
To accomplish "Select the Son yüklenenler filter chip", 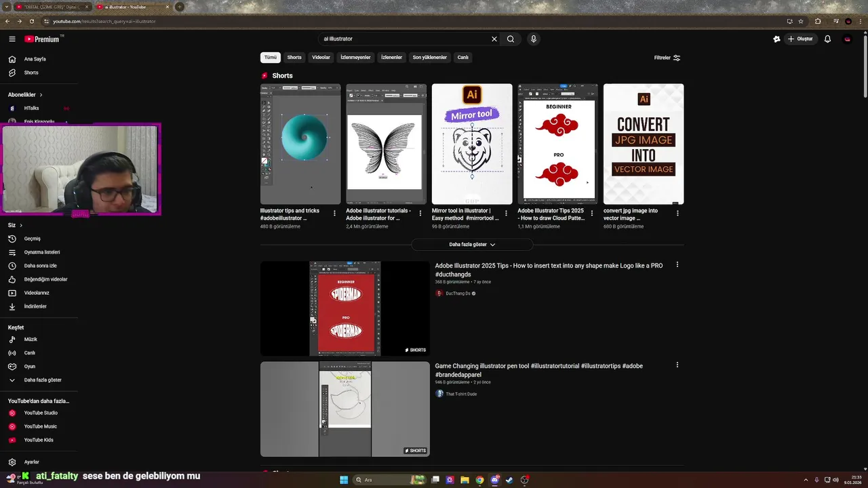I will click(x=430, y=58).
